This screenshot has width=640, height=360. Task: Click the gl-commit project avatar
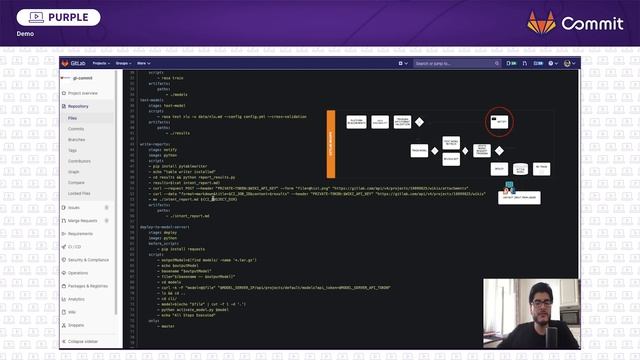tap(65, 78)
